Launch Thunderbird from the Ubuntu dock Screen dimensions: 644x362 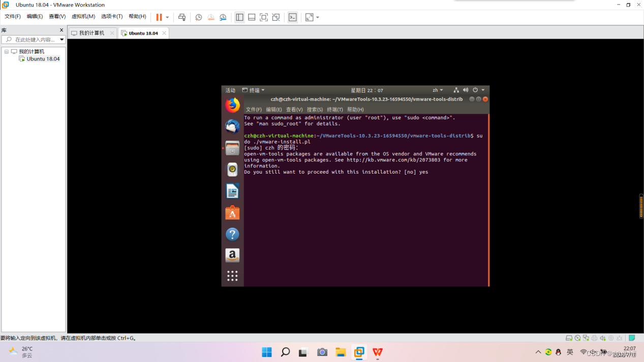click(232, 126)
